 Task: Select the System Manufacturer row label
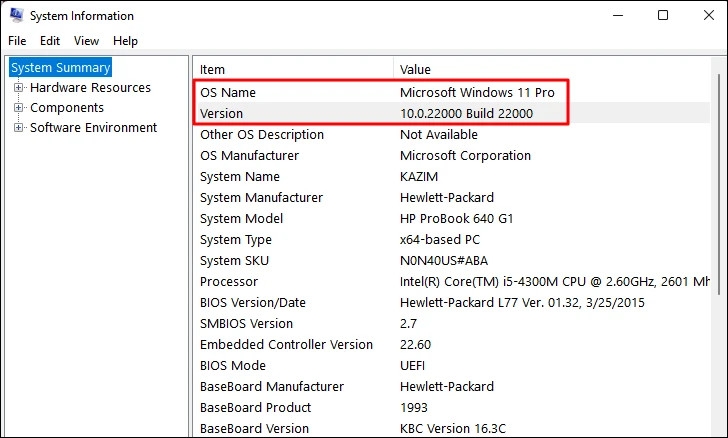pos(261,197)
